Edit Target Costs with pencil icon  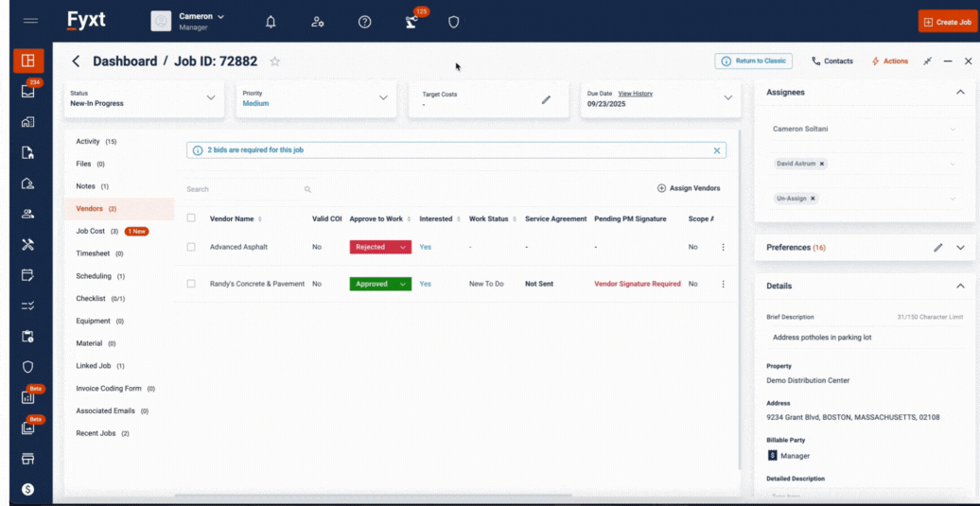point(546,99)
